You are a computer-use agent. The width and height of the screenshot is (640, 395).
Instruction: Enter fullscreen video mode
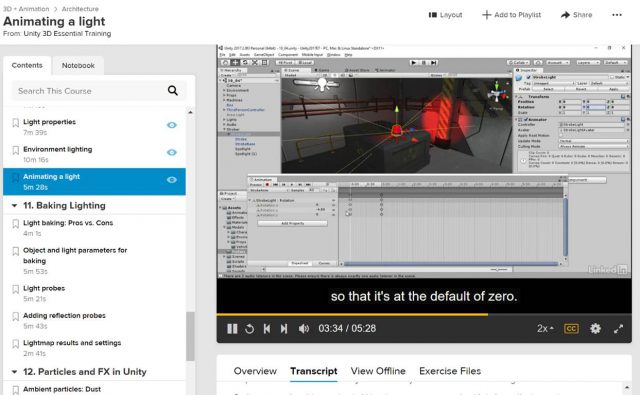coord(618,329)
